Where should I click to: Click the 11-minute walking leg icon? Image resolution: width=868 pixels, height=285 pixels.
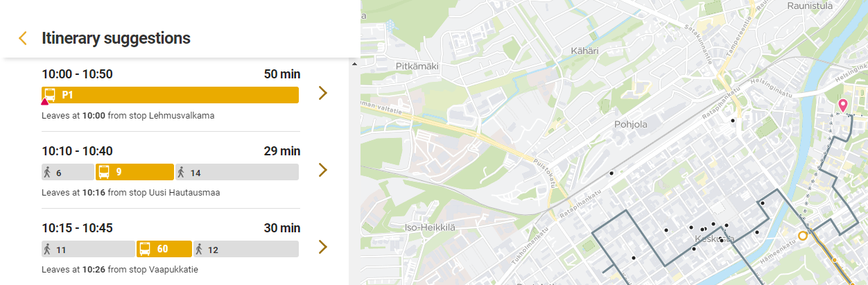(x=48, y=249)
